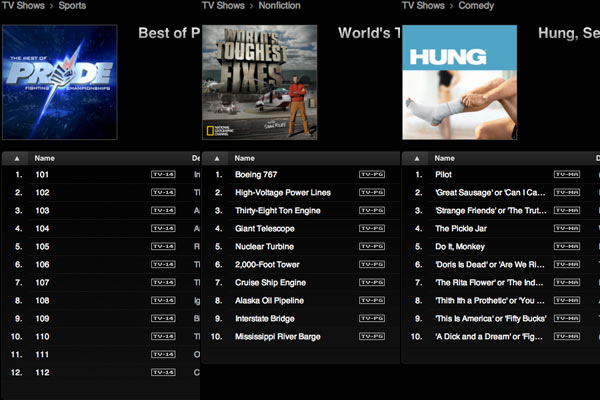Image resolution: width=600 pixels, height=400 pixels.
Task: Click TV-PG rating badge for Giant Telescope
Action: coord(371,229)
